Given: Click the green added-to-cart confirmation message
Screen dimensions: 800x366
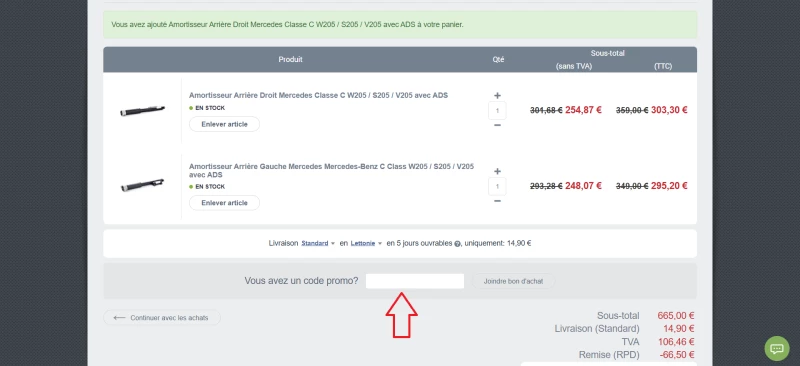Looking at the screenshot, I should (x=400, y=25).
